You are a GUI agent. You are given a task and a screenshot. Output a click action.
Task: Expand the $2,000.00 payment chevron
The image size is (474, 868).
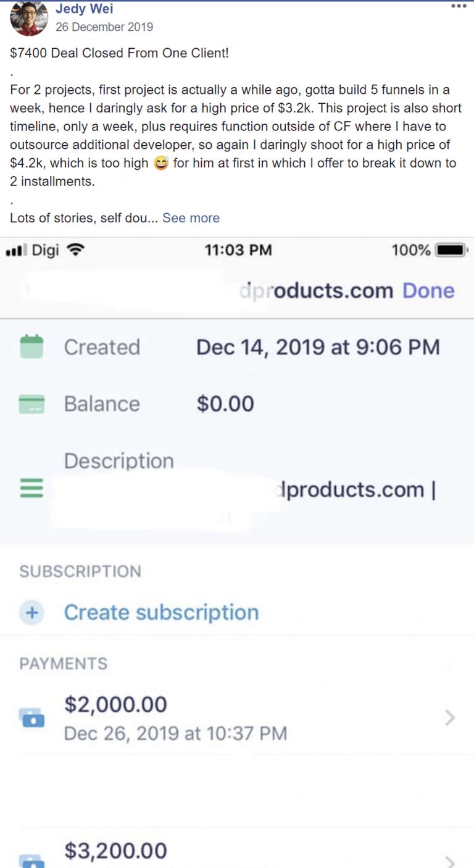coord(450,718)
